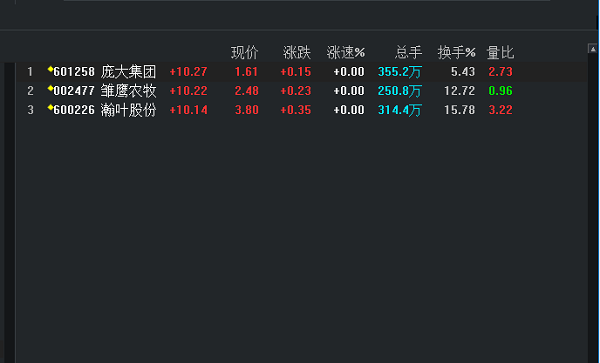This screenshot has width=600, height=363.
Task: Click the +10.22 percent change value
Action: coord(188,91)
